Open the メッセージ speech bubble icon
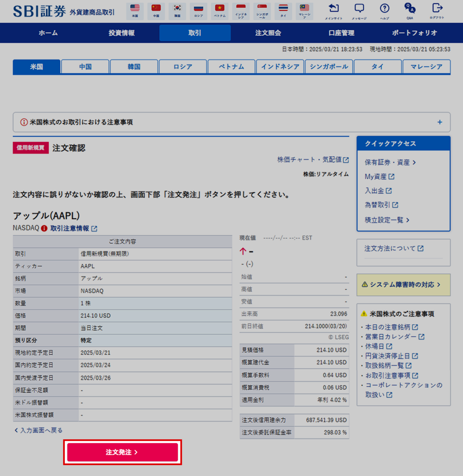 359,8
